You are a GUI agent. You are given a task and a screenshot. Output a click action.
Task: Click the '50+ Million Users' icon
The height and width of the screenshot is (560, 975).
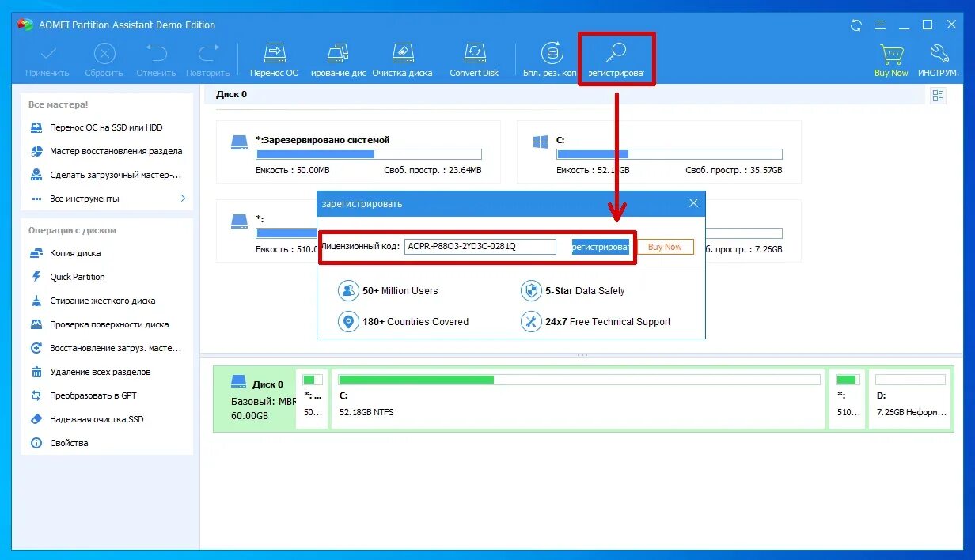coord(348,290)
